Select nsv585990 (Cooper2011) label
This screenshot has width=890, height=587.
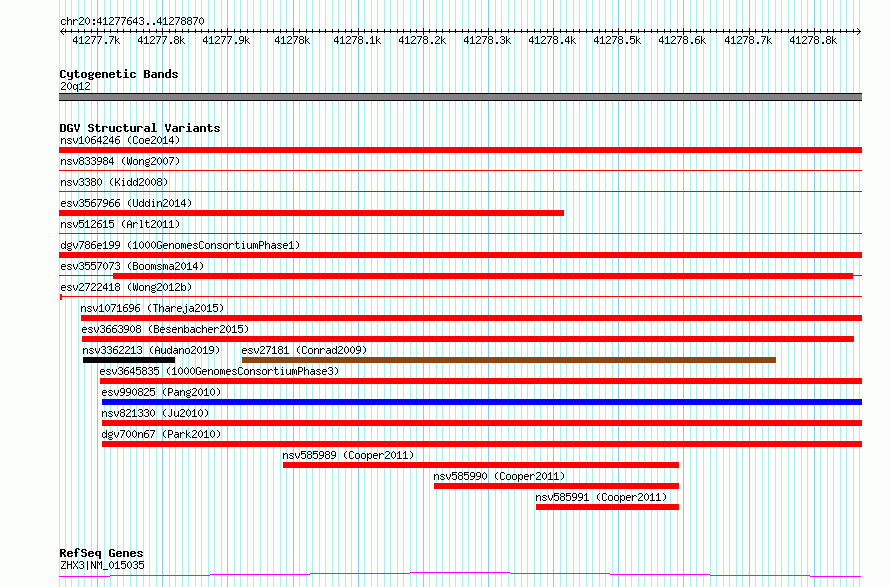tap(499, 476)
